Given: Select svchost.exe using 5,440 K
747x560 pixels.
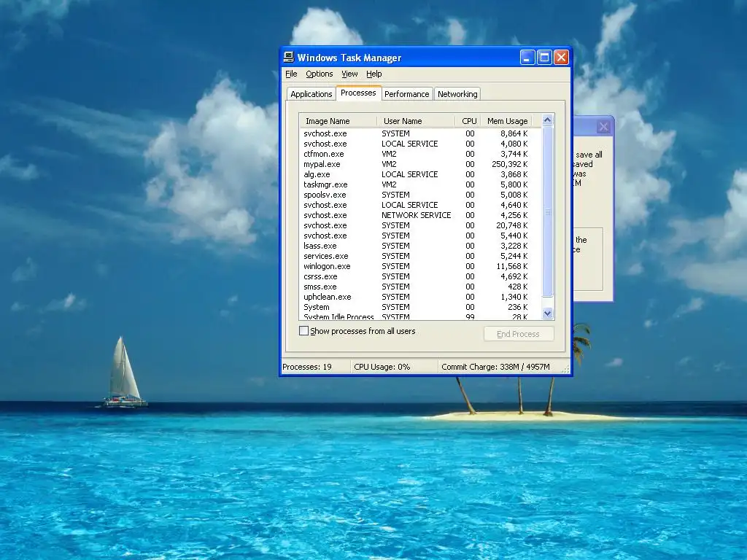Looking at the screenshot, I should pyautogui.click(x=421, y=236).
